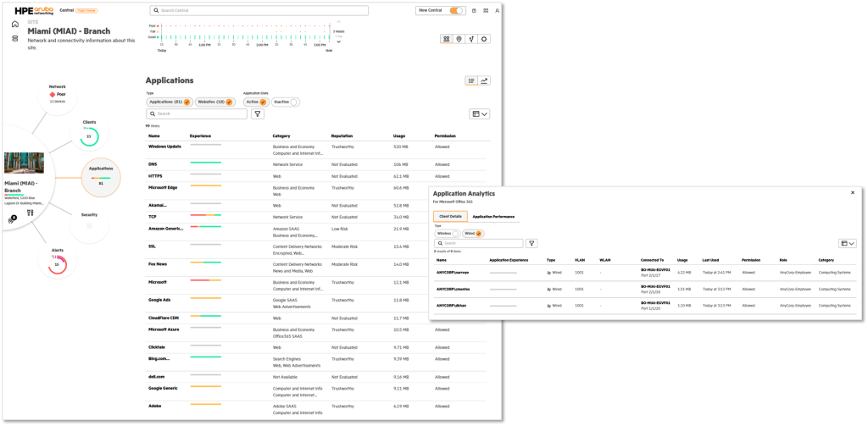This screenshot has height=426, width=868.
Task: Open the Microsoft Edge application row
Action: 317,191
